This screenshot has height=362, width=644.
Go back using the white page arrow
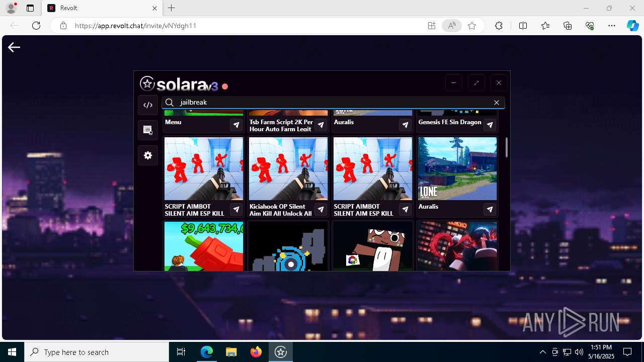pos(14,47)
